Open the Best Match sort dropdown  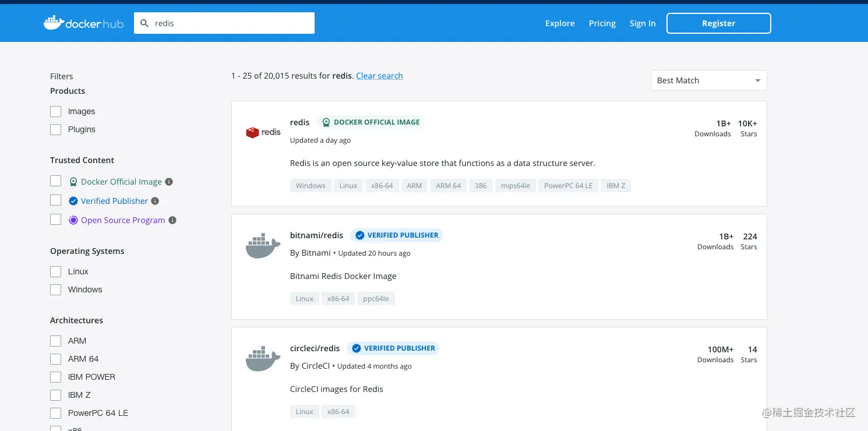(709, 80)
